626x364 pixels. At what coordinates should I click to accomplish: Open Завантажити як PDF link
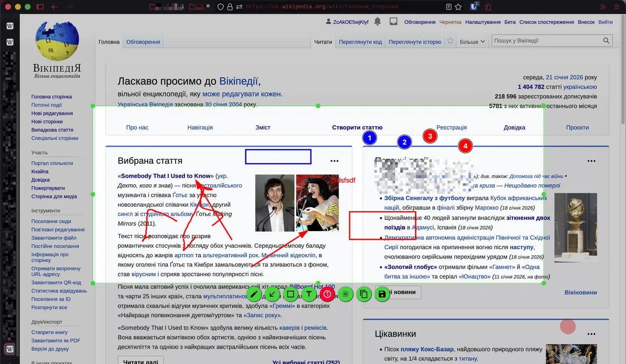pyautogui.click(x=56, y=341)
